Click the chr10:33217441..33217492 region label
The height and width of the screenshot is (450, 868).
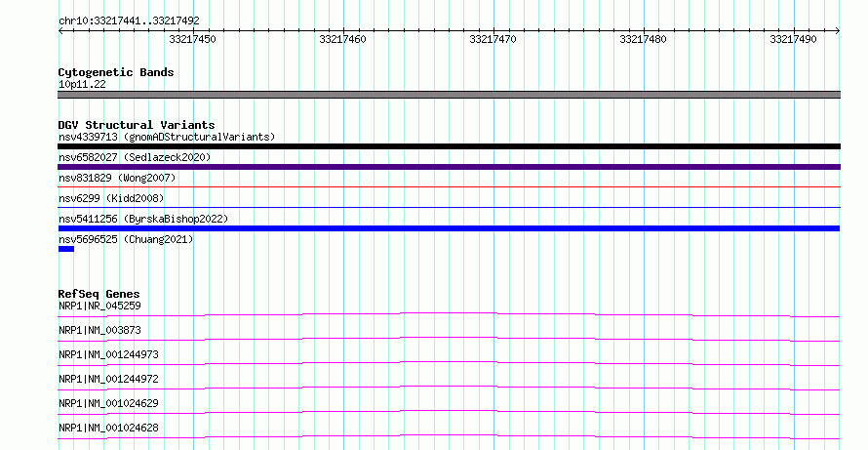click(129, 21)
